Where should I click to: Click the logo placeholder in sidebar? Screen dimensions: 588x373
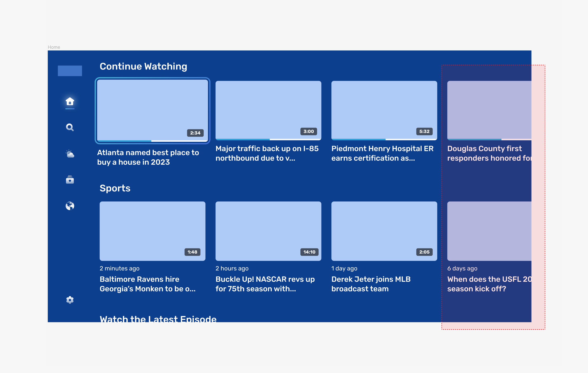[70, 71]
